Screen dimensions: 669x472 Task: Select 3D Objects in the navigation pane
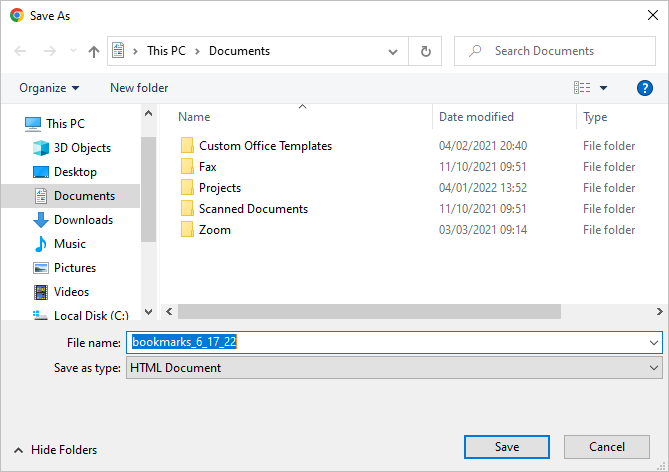pos(82,148)
